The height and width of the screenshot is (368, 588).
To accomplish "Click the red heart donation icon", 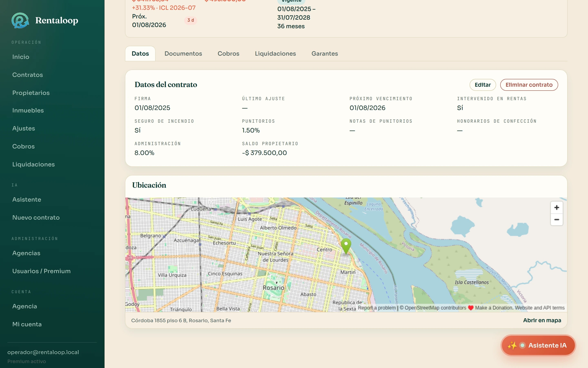I will coord(471,308).
